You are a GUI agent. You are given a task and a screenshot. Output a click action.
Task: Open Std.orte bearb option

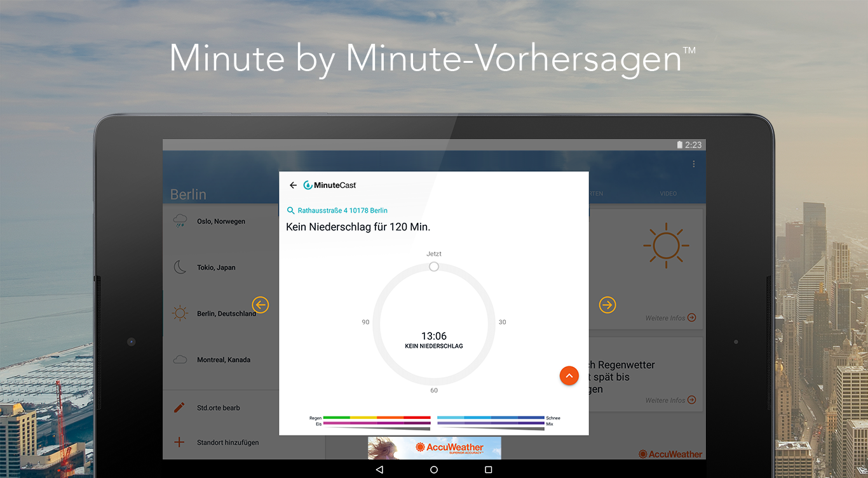pos(219,408)
